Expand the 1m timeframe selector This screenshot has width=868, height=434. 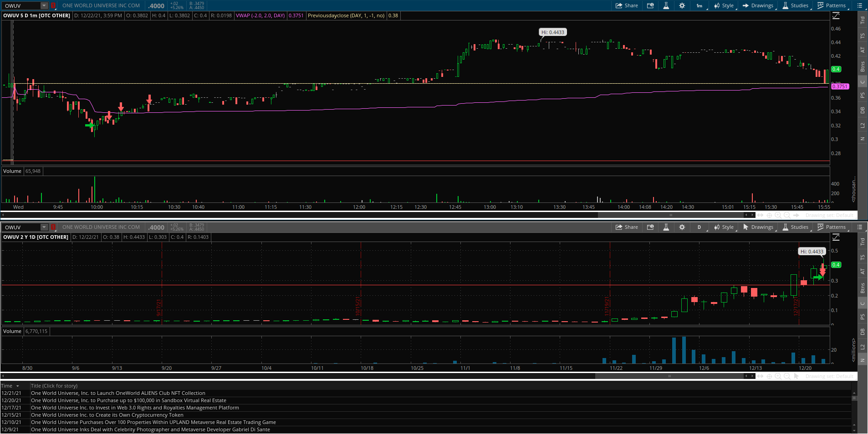tap(700, 6)
